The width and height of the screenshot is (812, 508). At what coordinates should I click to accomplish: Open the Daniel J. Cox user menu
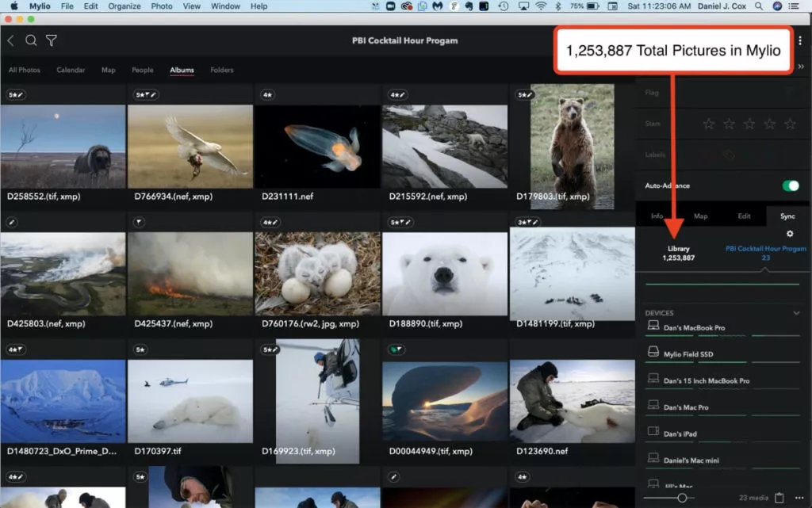coord(722,6)
